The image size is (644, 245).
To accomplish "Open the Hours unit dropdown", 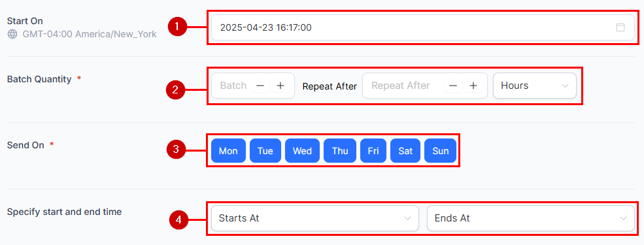I will [x=535, y=86].
